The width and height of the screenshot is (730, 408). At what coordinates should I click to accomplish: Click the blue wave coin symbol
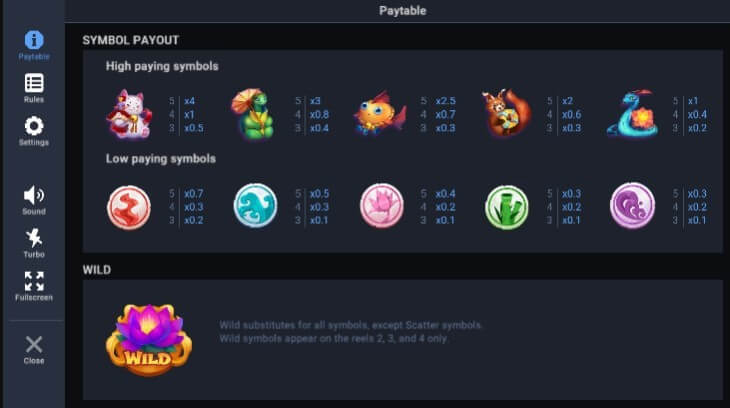click(255, 206)
